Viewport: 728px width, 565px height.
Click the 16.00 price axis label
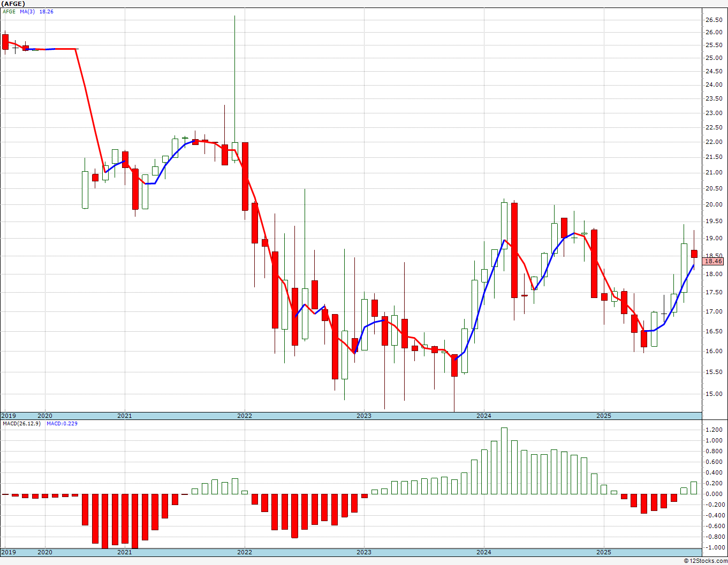coord(714,351)
